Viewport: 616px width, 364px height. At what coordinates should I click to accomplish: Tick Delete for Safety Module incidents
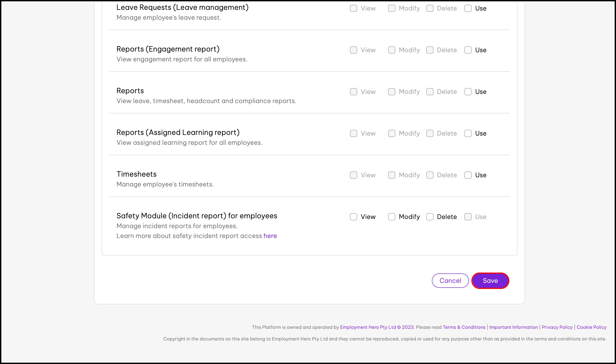[x=430, y=217]
